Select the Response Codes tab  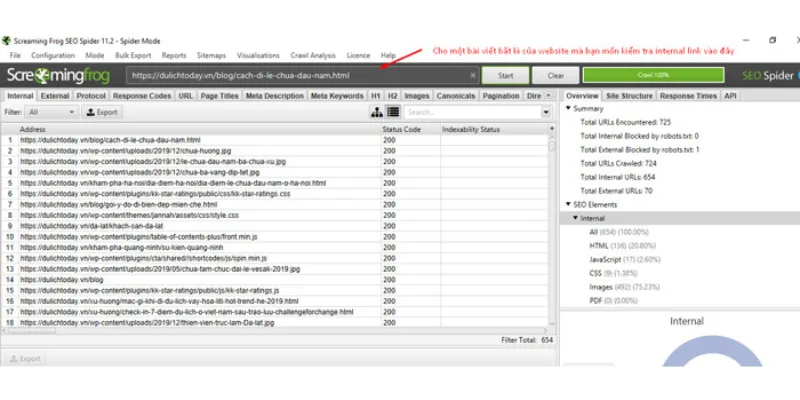pyautogui.click(x=142, y=96)
